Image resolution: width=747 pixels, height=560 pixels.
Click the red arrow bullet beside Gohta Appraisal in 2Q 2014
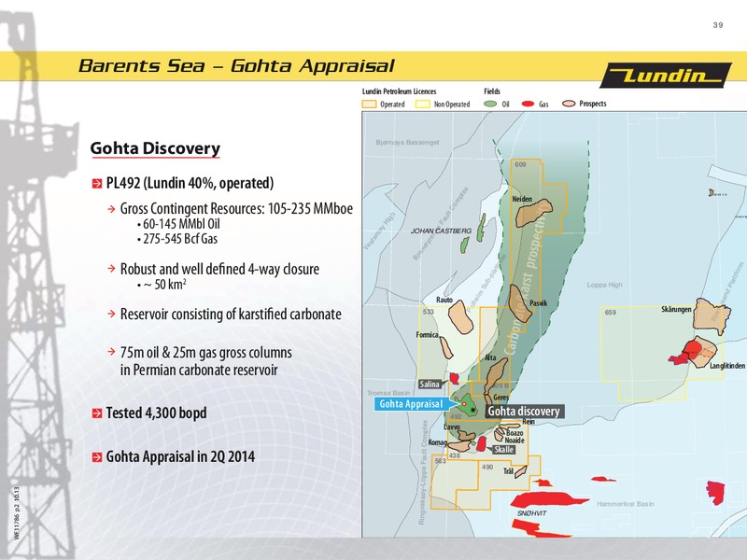(x=97, y=457)
